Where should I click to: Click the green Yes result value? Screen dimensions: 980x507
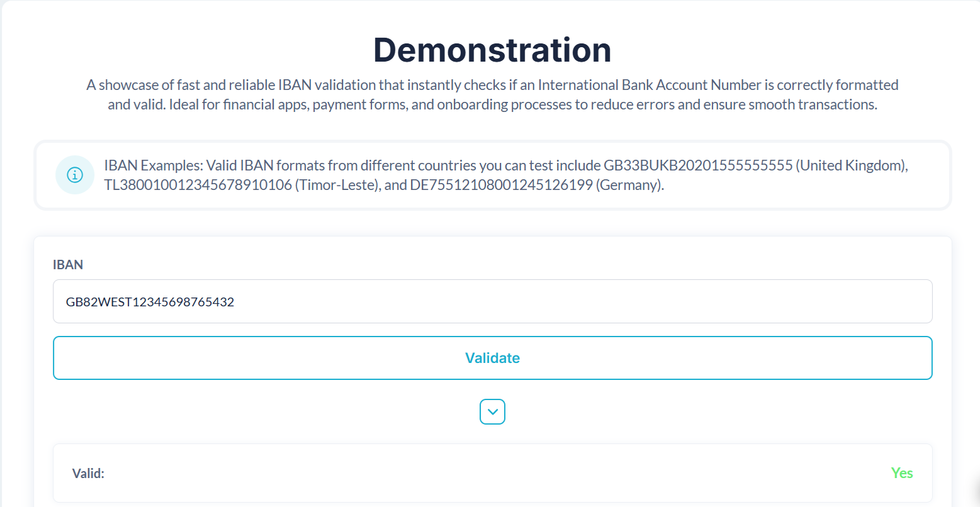pos(901,473)
